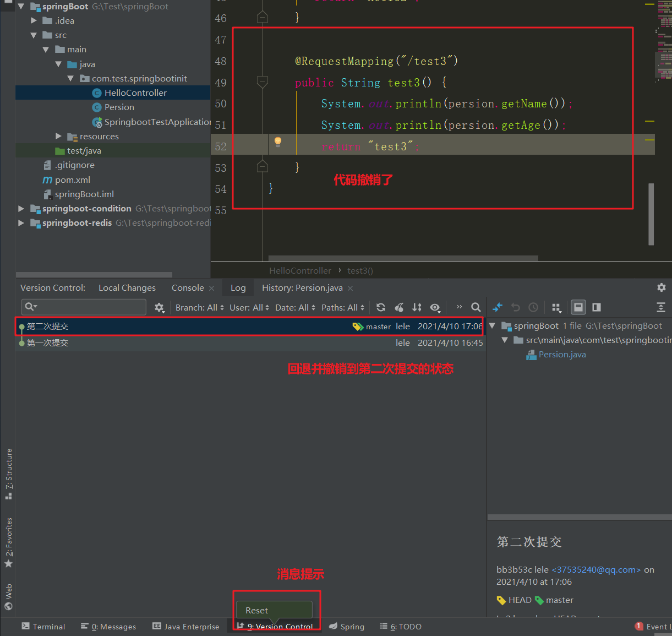Open the Log presentation settings gear icon

tap(557, 307)
